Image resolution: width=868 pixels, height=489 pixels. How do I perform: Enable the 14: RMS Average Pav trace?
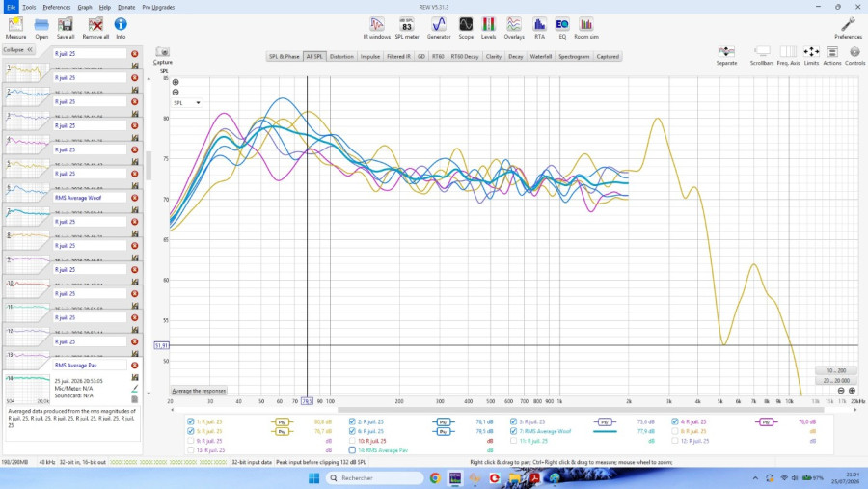coord(352,450)
